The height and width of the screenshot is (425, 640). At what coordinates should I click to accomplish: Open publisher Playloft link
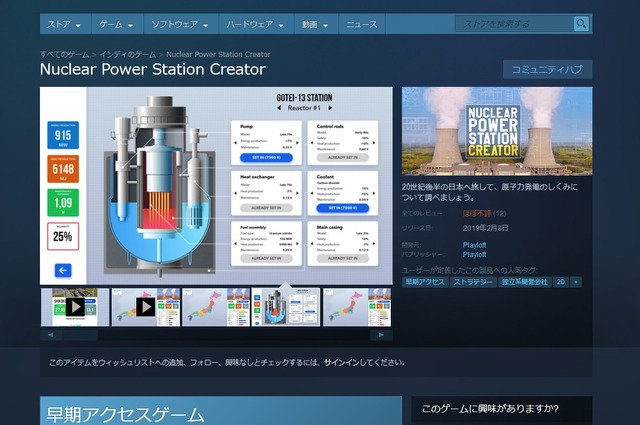(x=474, y=254)
